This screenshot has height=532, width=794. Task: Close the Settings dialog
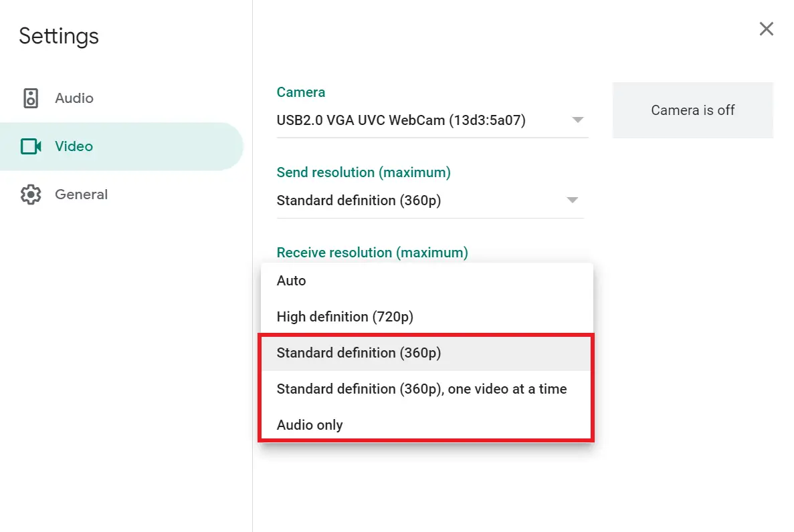[x=766, y=29]
